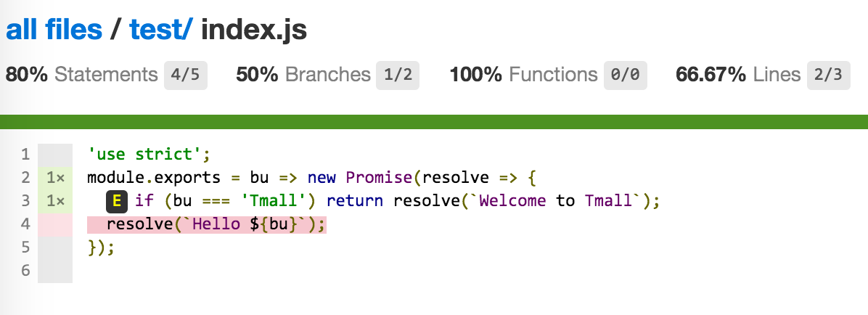The image size is (868, 315).
Task: Click the 0/0 functions coverage badge
Action: coord(625,75)
